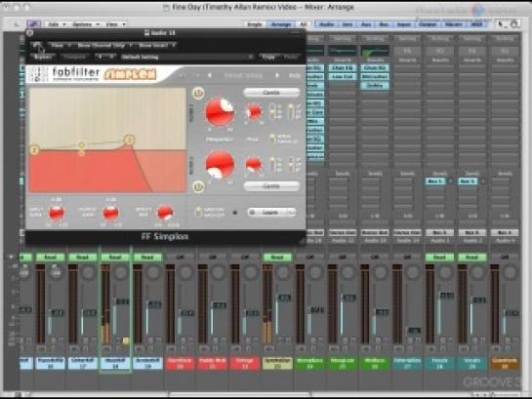Open the Show Channel Strip dropdown
532x399 pixels.
pyautogui.click(x=104, y=45)
